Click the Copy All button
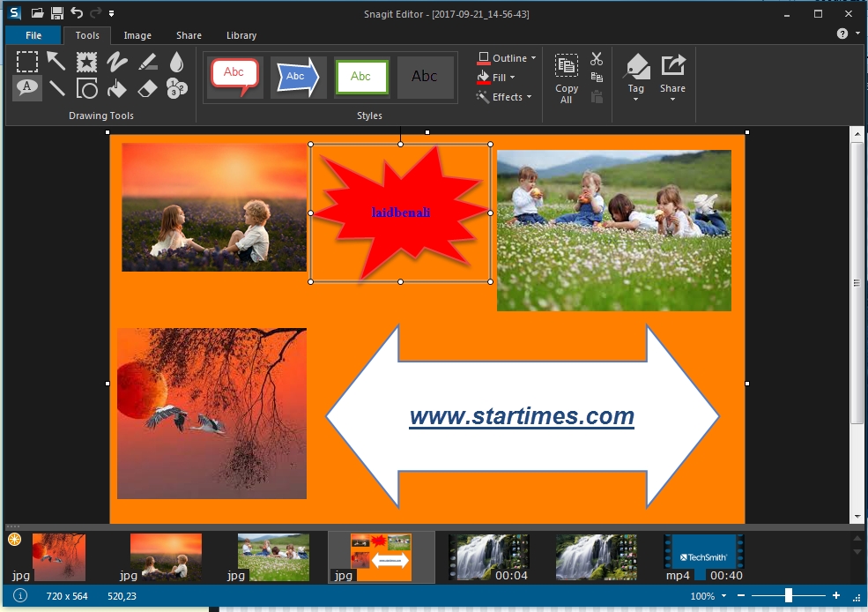Image resolution: width=868 pixels, height=612 pixels. (x=567, y=78)
